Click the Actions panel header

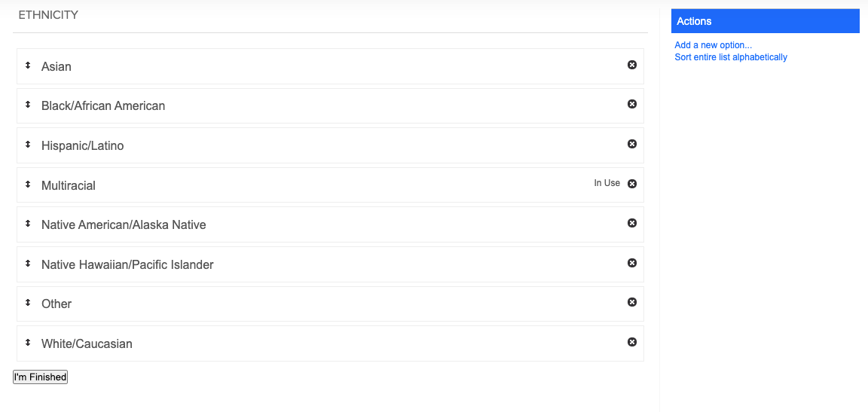click(765, 21)
